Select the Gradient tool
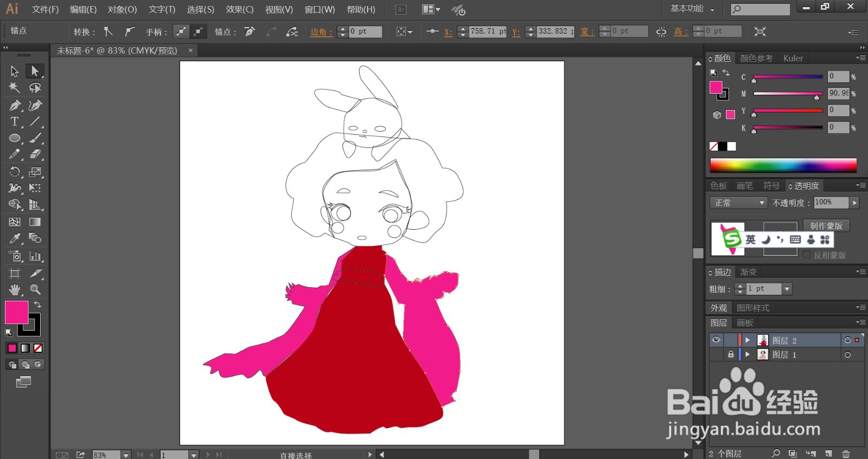 click(x=35, y=222)
